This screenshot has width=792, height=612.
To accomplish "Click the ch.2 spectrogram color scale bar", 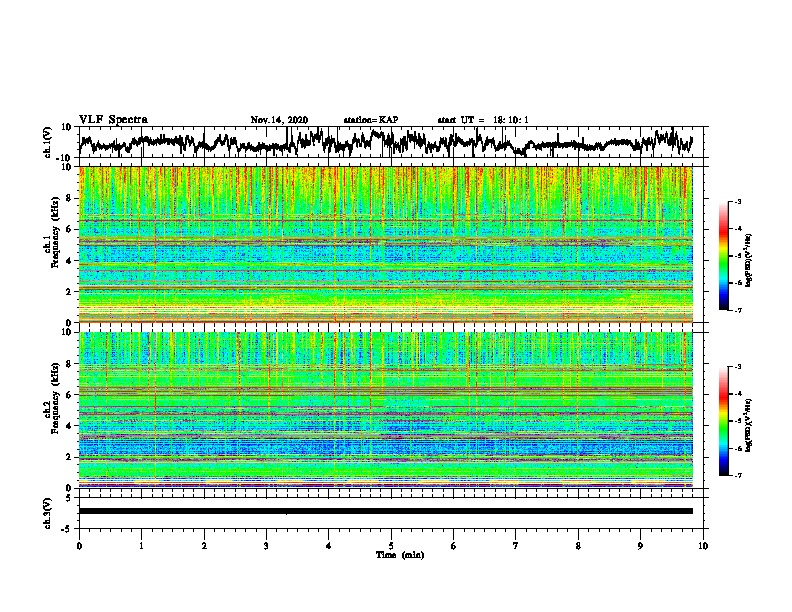I will pos(724,421).
